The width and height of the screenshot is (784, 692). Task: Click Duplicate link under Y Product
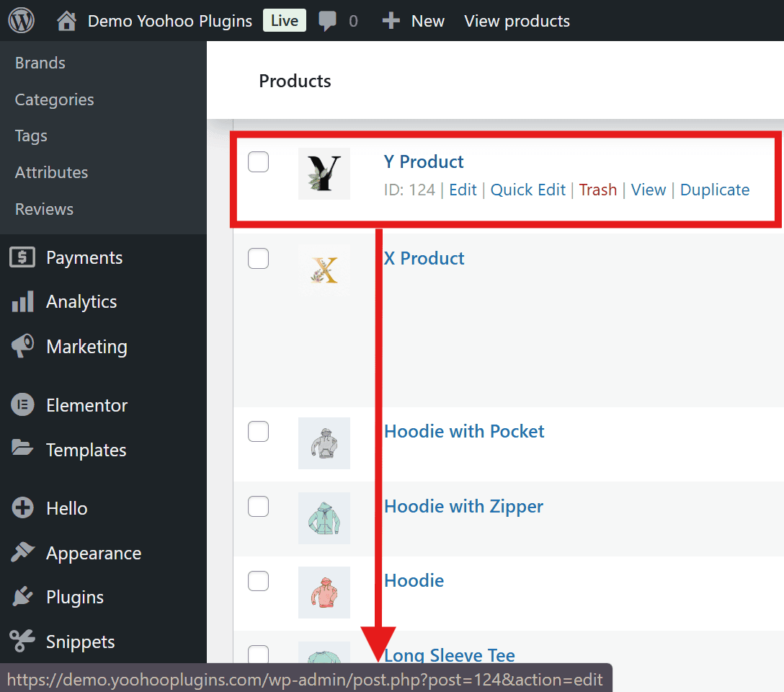pos(714,190)
